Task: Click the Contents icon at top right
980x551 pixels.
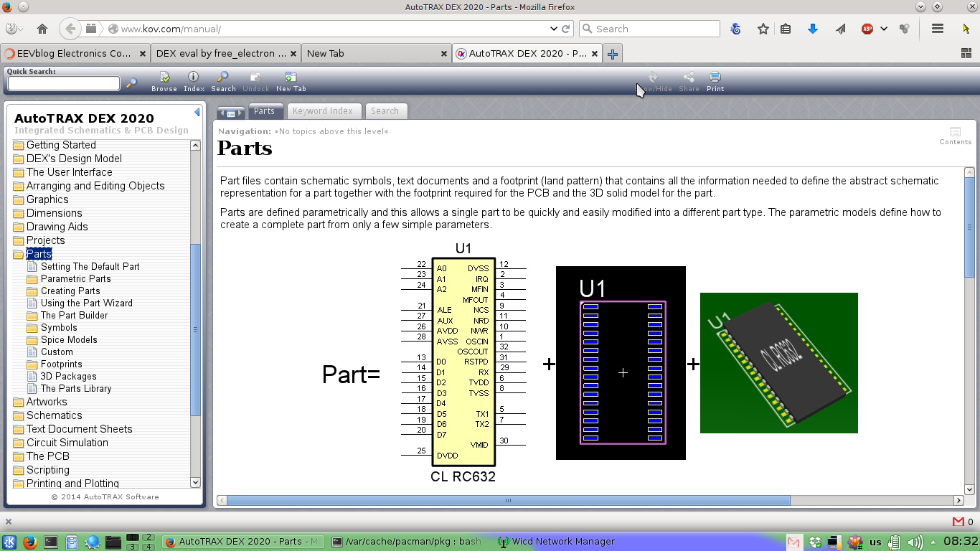Action: click(955, 136)
